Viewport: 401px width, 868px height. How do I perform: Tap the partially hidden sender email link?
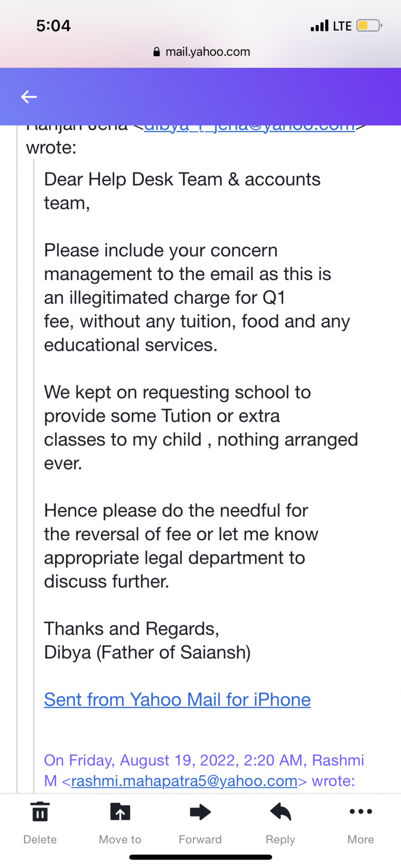tap(250, 127)
